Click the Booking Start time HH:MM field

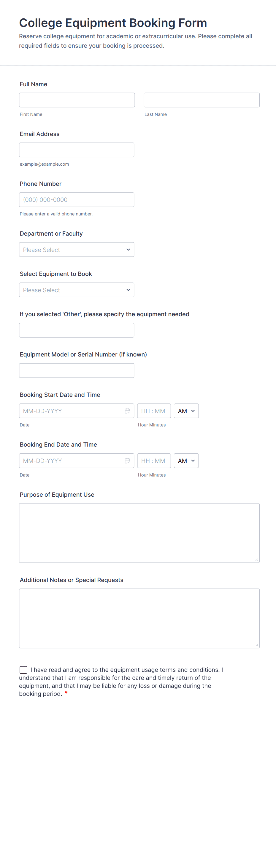[154, 411]
